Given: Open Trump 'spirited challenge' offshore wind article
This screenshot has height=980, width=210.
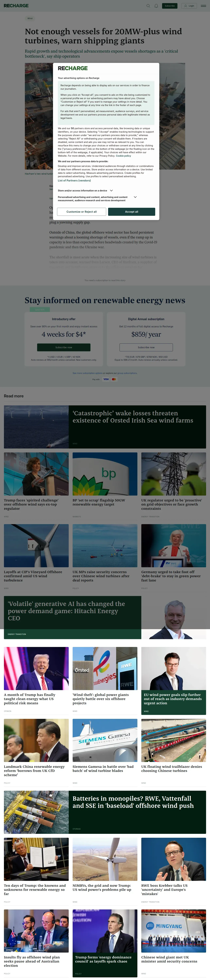Looking at the screenshot, I should point(31,505).
